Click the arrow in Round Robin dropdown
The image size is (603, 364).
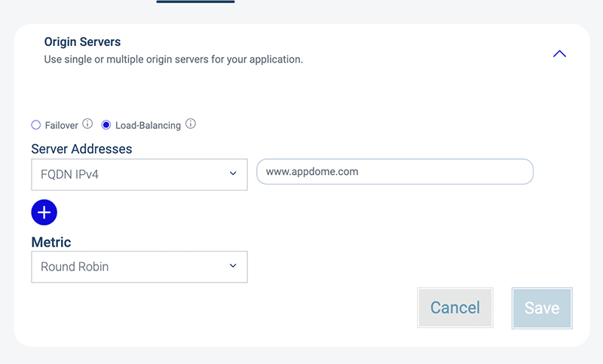(233, 266)
